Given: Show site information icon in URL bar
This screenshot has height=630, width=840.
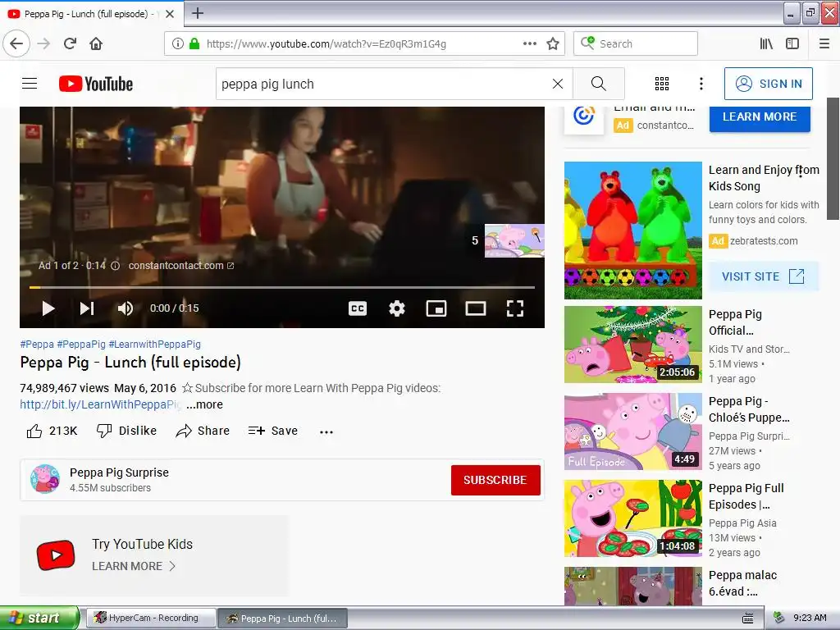Looking at the screenshot, I should 178,43.
